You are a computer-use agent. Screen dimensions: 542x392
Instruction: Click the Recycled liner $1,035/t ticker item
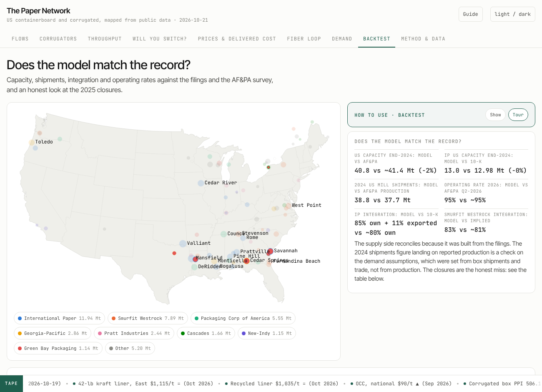(x=281, y=384)
